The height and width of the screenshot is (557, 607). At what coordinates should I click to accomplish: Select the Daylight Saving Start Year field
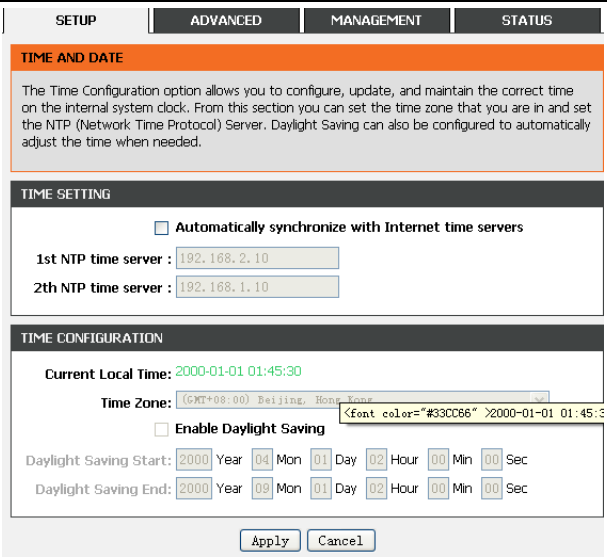tap(194, 459)
